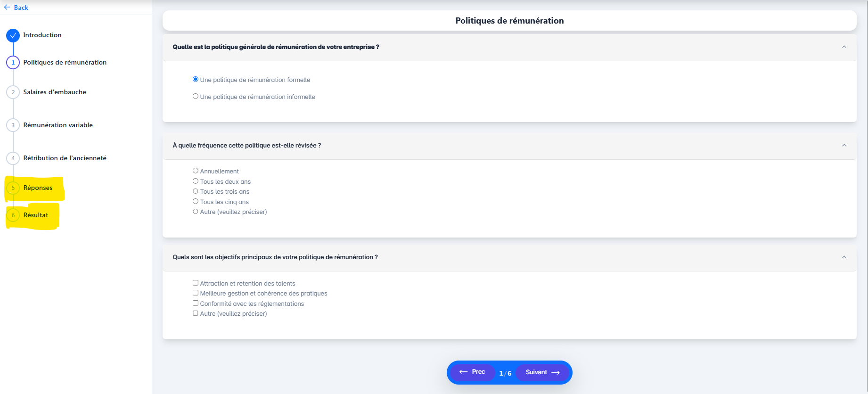Open the "Salaires d'embauche" step
The image size is (868, 394).
pos(55,92)
